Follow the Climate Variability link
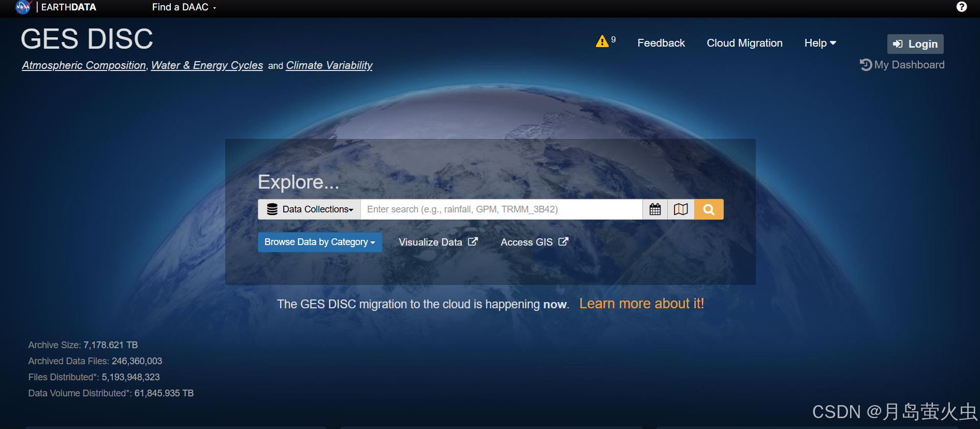 pos(329,65)
